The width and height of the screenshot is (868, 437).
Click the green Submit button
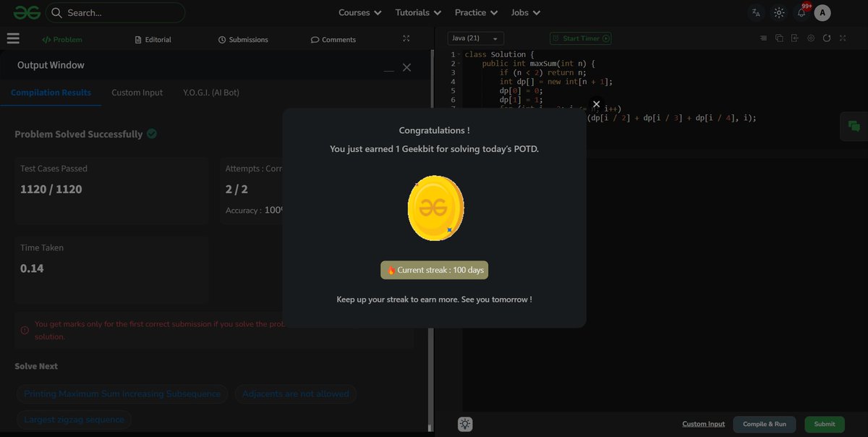coord(825,424)
